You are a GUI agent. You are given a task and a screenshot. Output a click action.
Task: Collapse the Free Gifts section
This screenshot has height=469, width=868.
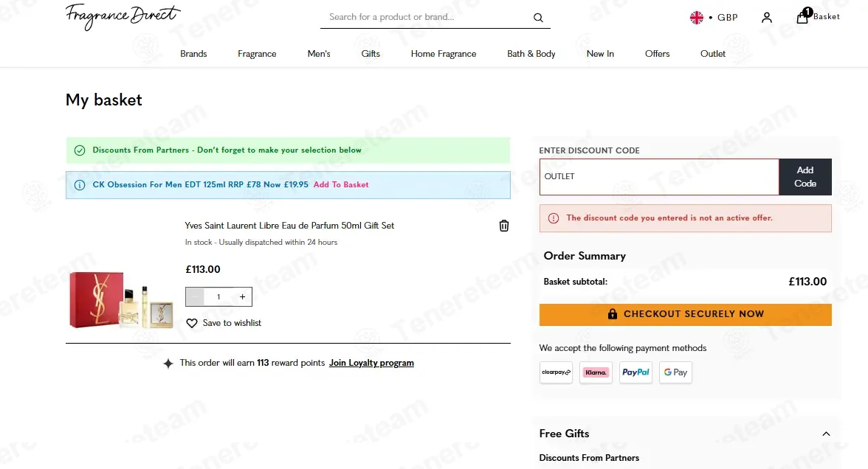[826, 434]
